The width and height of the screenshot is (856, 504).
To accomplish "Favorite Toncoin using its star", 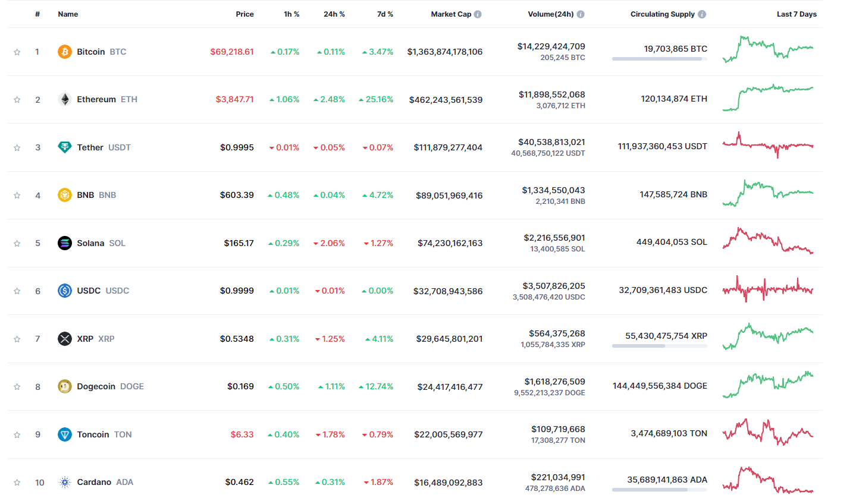I will point(17,435).
